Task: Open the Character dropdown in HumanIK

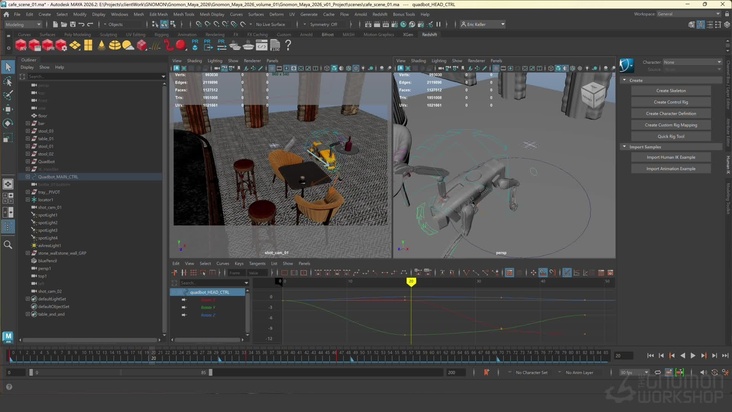Action: point(690,61)
